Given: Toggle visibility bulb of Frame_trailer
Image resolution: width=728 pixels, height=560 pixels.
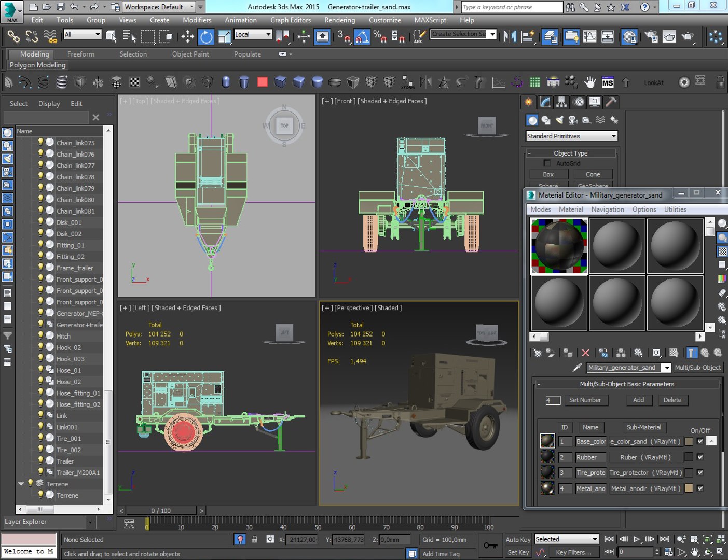Looking at the screenshot, I should (x=40, y=268).
